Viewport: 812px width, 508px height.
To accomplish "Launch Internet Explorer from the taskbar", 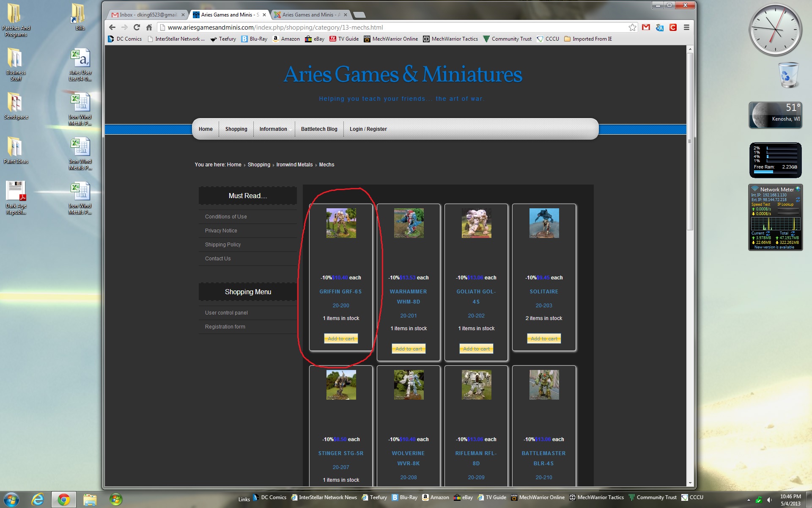I will pyautogui.click(x=38, y=500).
